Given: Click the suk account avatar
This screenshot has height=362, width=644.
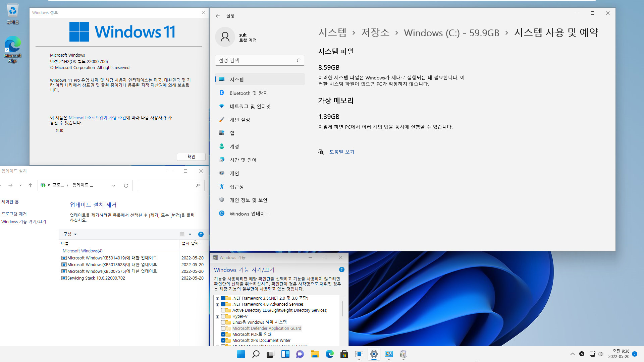Looking at the screenshot, I should [225, 37].
